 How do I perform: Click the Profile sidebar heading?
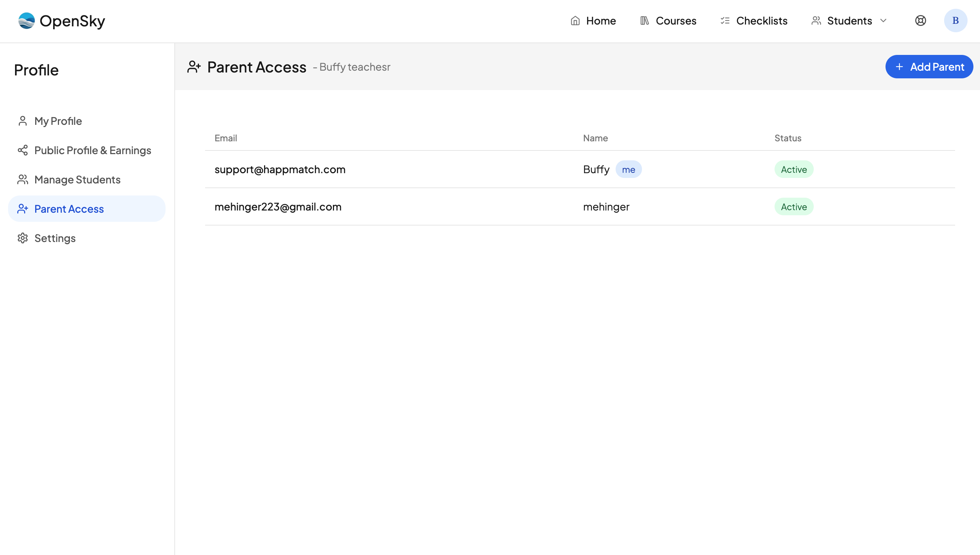click(36, 70)
